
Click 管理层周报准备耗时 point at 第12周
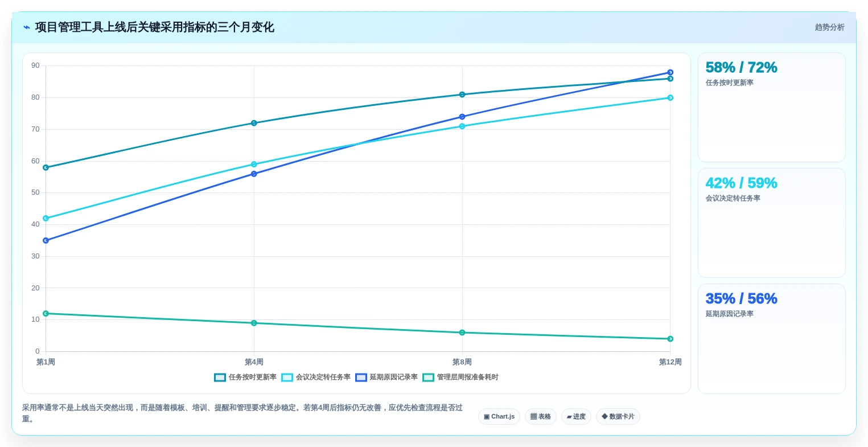click(x=670, y=339)
